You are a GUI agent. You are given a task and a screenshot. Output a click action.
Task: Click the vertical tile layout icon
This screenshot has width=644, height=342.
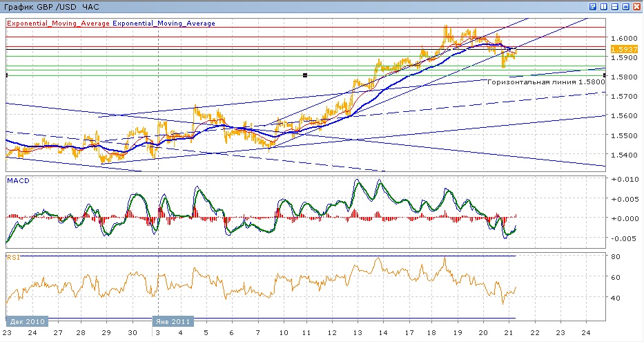tap(604, 7)
